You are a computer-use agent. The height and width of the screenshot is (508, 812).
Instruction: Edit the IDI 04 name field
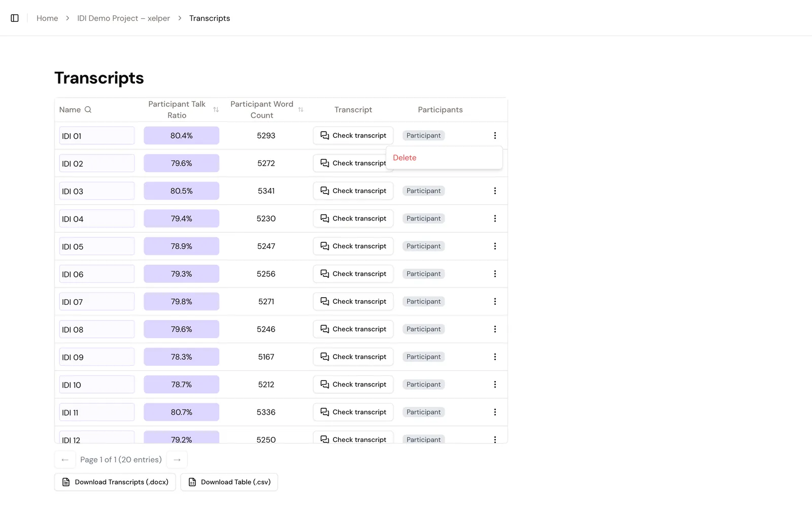[x=97, y=218]
